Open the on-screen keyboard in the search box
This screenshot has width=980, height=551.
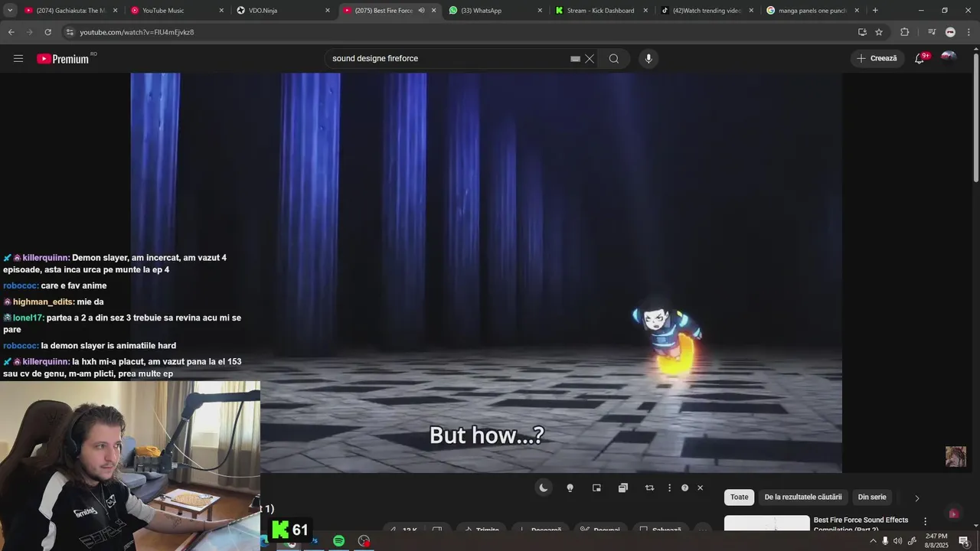click(x=575, y=58)
